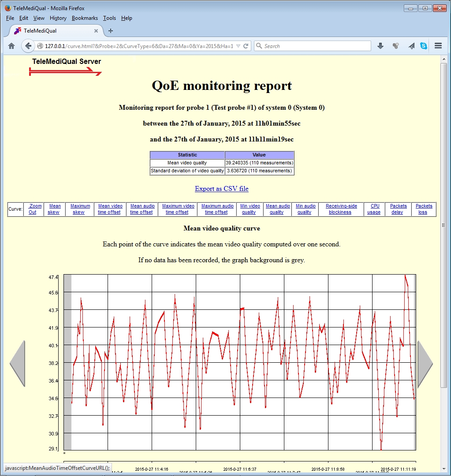The height and width of the screenshot is (476, 451).
Task: Open the History menu
Action: click(x=58, y=18)
